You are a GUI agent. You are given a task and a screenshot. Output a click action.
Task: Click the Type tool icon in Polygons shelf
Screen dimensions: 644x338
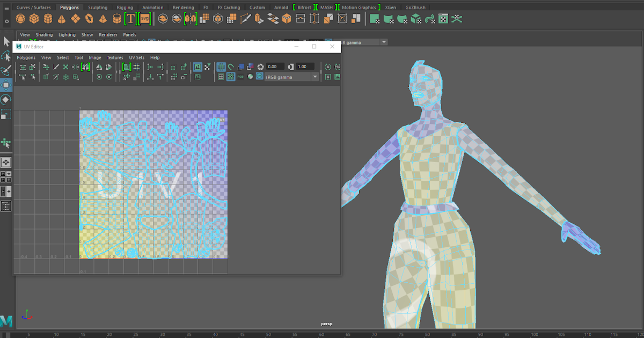click(130, 18)
